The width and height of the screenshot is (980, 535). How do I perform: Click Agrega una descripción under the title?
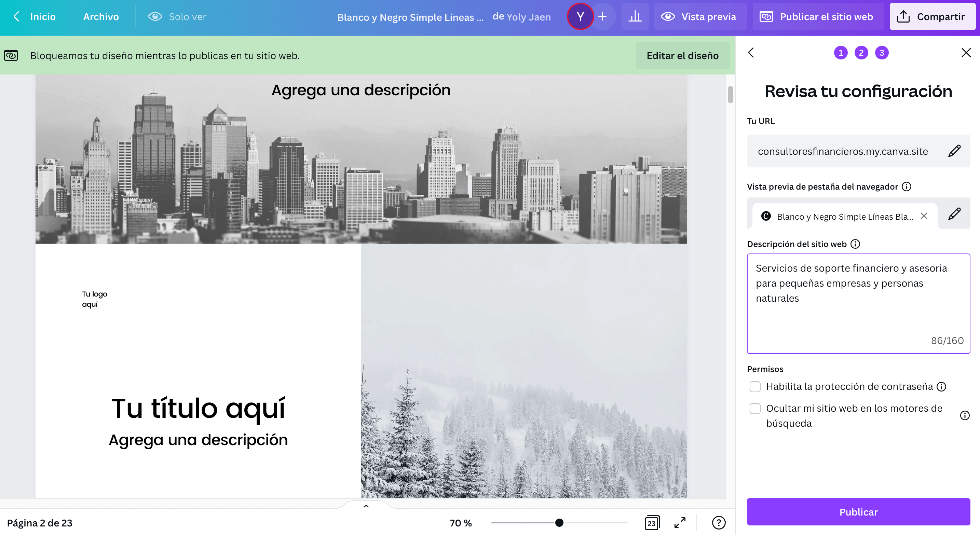point(198,440)
